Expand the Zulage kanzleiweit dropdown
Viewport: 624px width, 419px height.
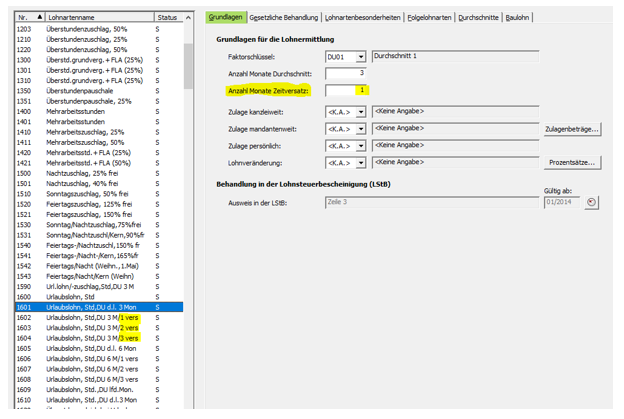click(x=360, y=113)
